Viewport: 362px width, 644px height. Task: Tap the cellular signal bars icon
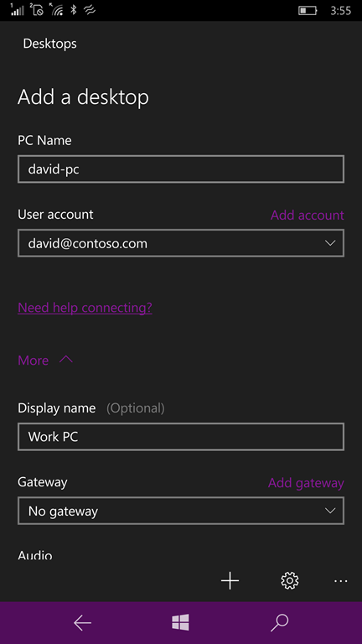click(x=18, y=9)
